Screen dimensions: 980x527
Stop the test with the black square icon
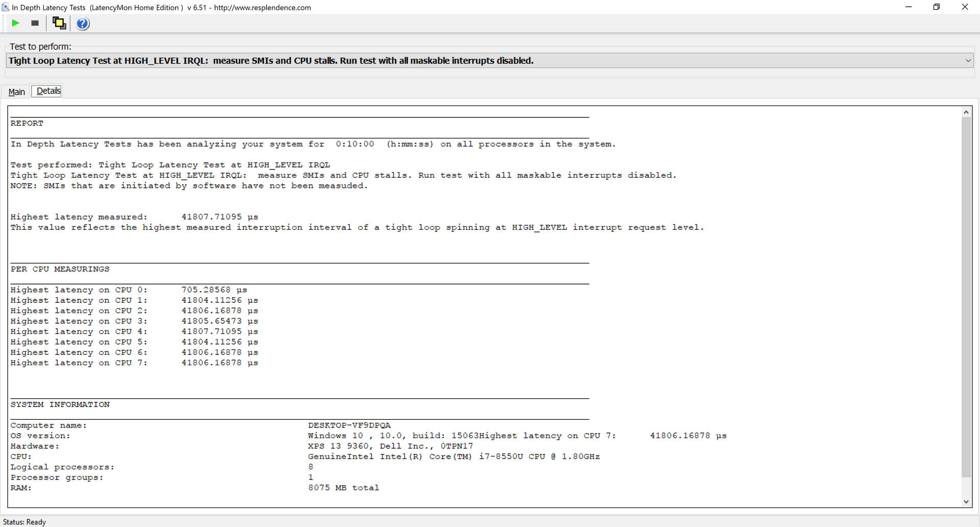[35, 23]
